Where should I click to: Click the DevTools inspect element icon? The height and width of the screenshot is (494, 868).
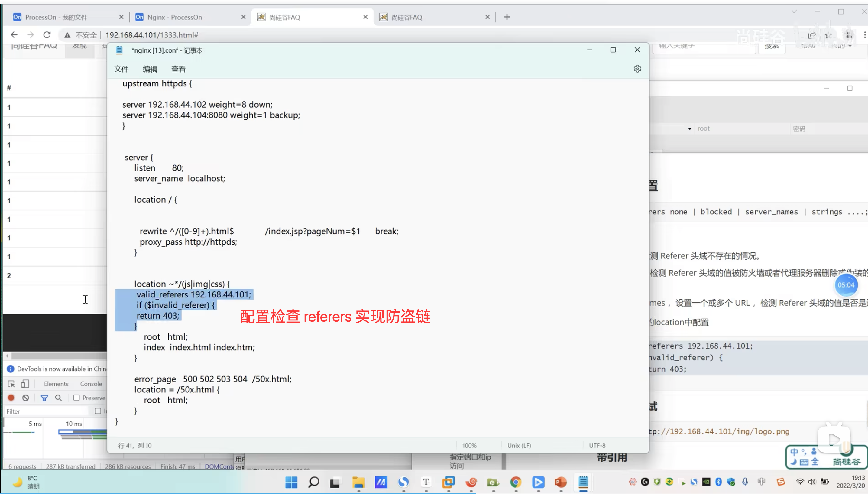pos(11,384)
